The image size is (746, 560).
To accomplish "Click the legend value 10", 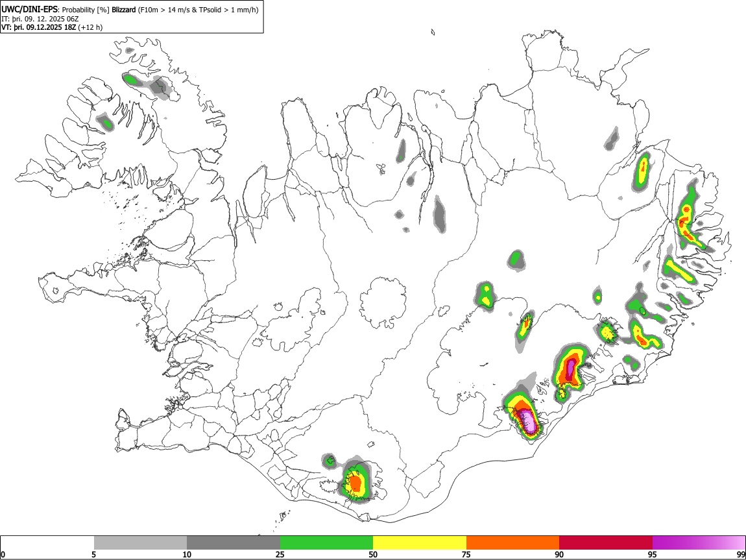I will tap(187, 554).
